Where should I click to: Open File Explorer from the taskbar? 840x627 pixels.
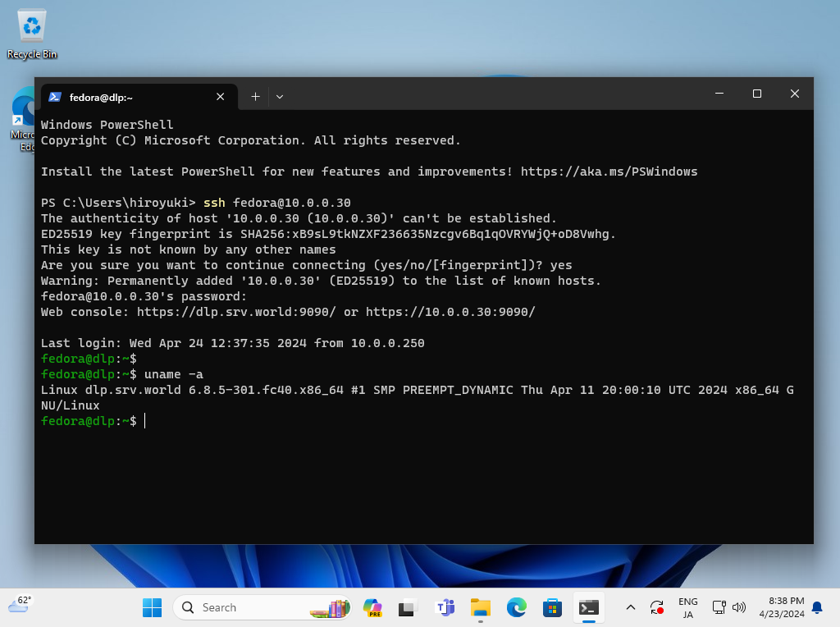(x=481, y=607)
